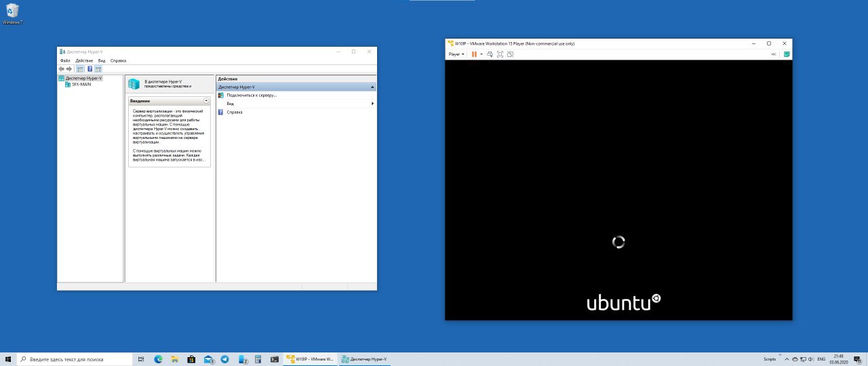Open the notification center icon
Image resolution: width=868 pixels, height=366 pixels.
tap(857, 359)
